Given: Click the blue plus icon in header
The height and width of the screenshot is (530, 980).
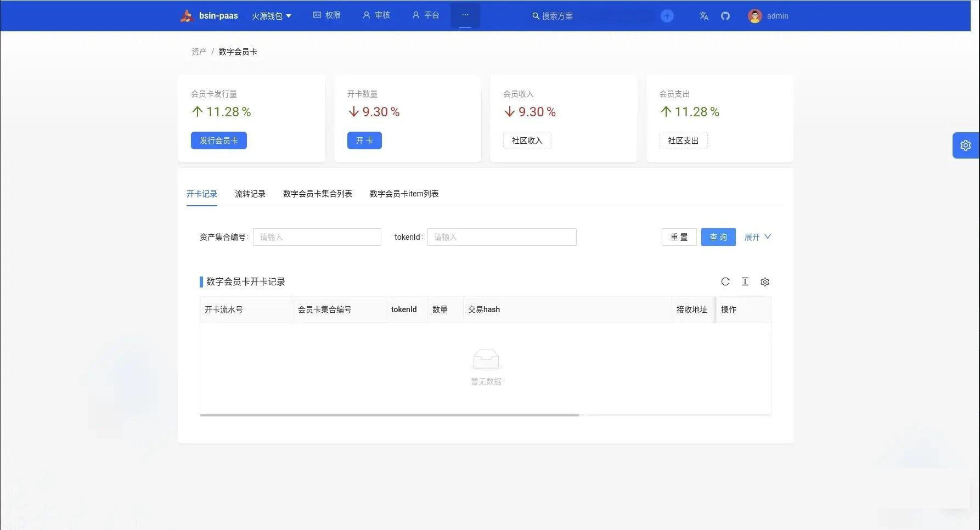Looking at the screenshot, I should tap(667, 16).
